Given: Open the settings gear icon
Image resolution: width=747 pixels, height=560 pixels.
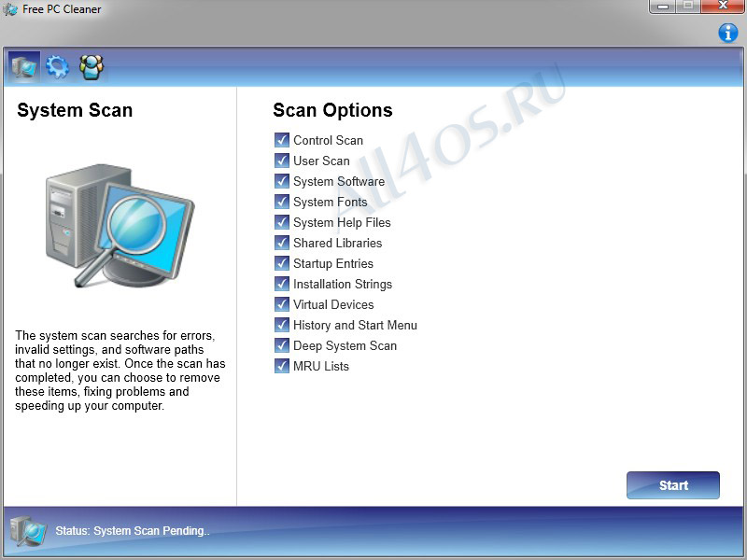Looking at the screenshot, I should (58, 66).
